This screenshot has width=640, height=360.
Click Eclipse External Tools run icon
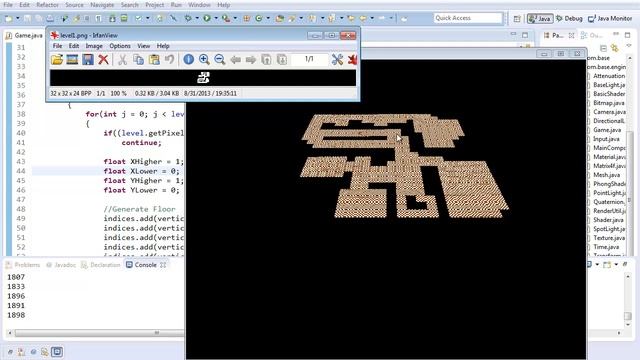point(226,18)
